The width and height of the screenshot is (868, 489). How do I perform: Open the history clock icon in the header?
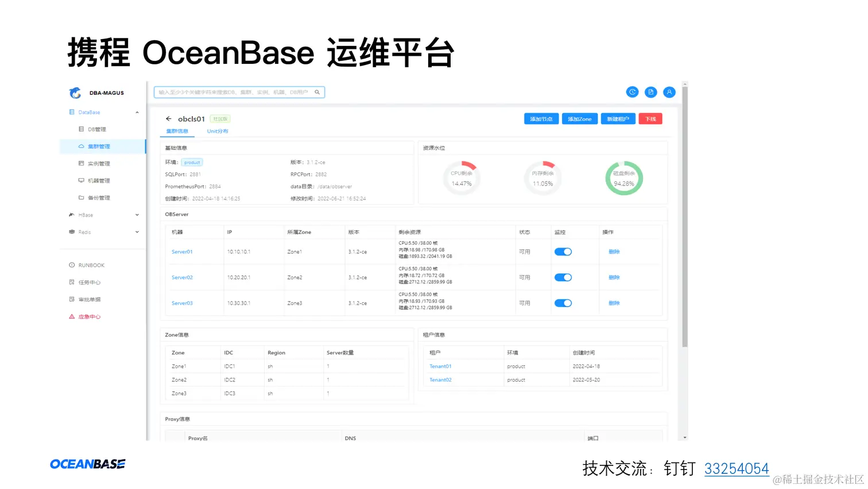(632, 92)
